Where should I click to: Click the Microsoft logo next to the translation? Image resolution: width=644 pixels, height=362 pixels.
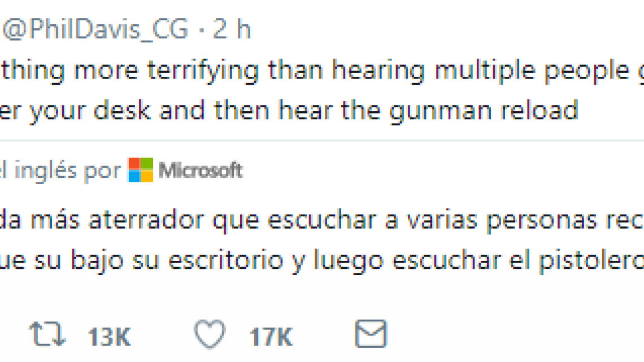[140, 170]
